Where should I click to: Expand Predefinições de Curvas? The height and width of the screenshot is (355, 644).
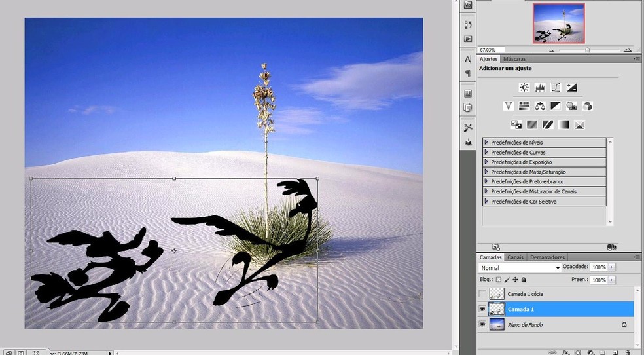click(486, 152)
